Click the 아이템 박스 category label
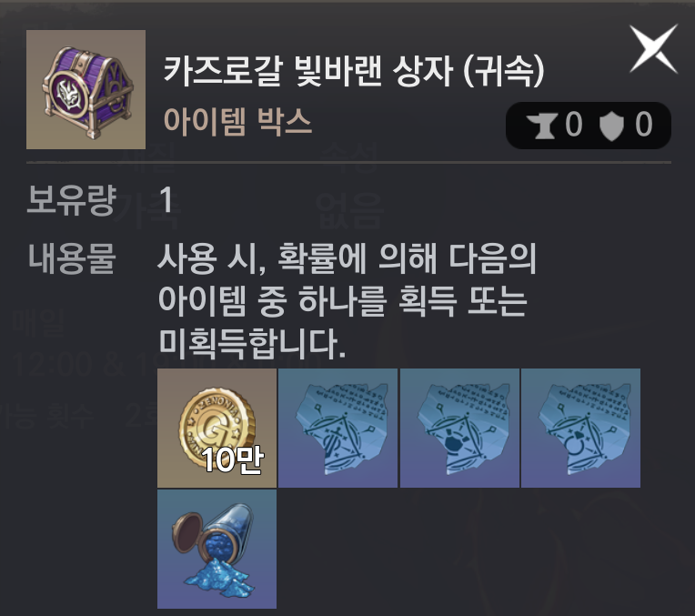The image size is (695, 616). (x=238, y=121)
